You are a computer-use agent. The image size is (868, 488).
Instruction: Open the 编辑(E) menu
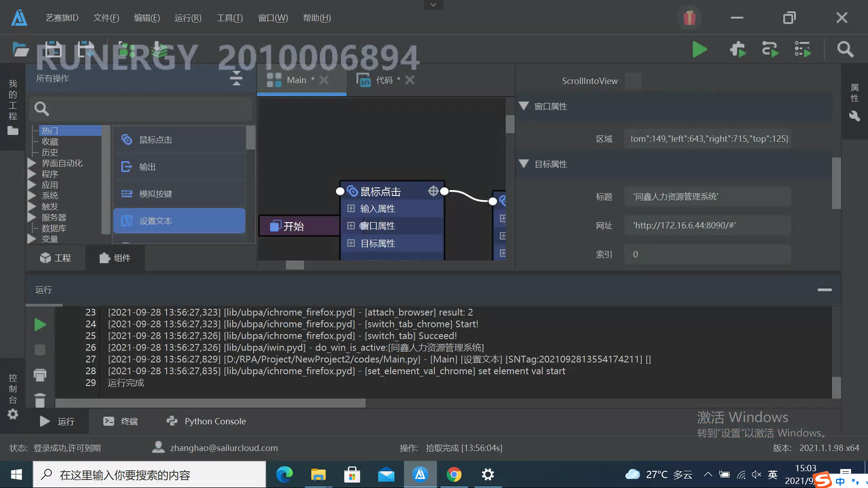coord(147,18)
